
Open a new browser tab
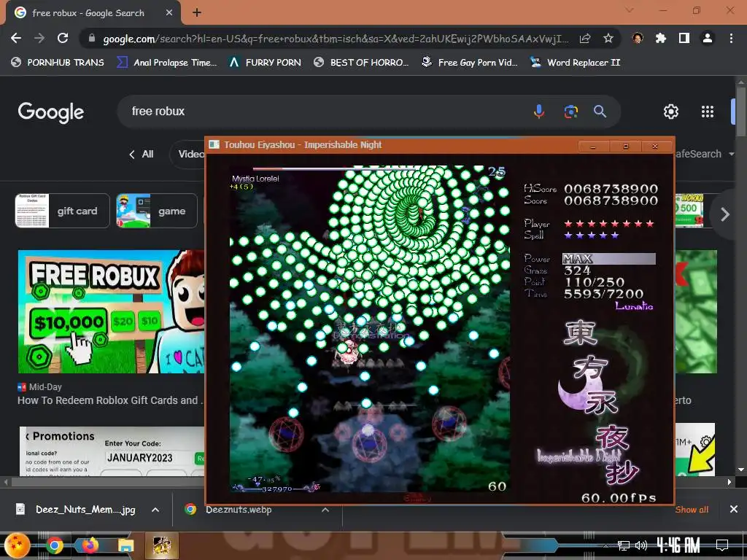coord(197,12)
